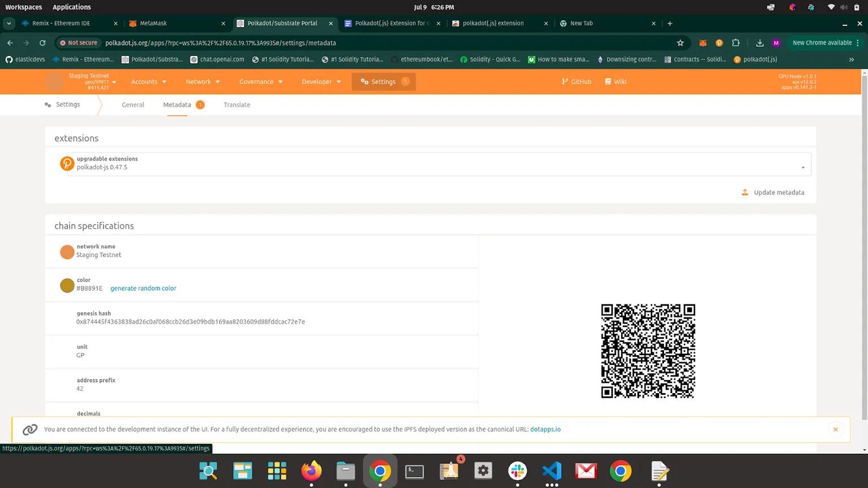Open the Developer dropdown menu
This screenshot has width=868, height=488.
tap(320, 81)
